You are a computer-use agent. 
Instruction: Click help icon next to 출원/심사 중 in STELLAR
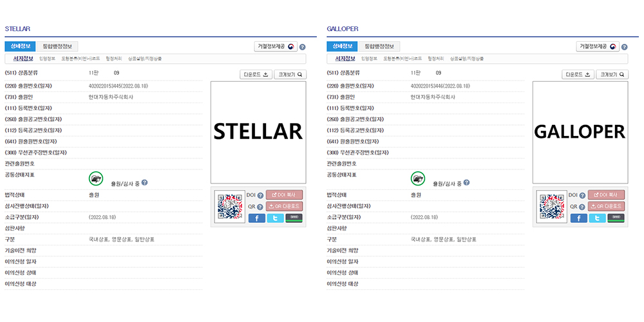click(x=144, y=183)
